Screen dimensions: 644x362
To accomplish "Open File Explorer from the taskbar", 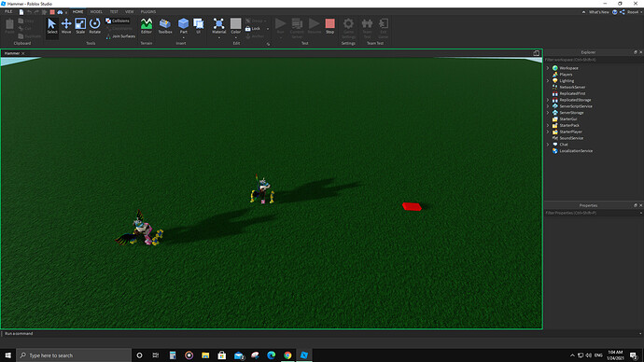I will point(205,355).
